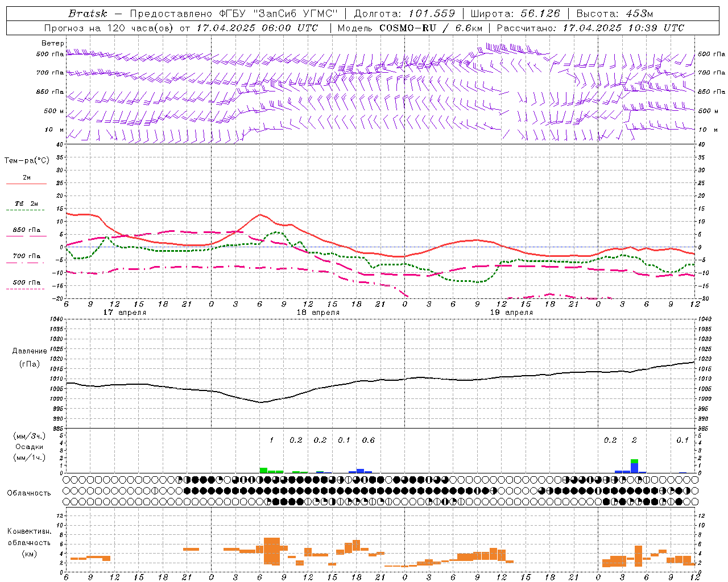Click the "Модель COSMO-RU / 6.6км" model label

coord(410,28)
